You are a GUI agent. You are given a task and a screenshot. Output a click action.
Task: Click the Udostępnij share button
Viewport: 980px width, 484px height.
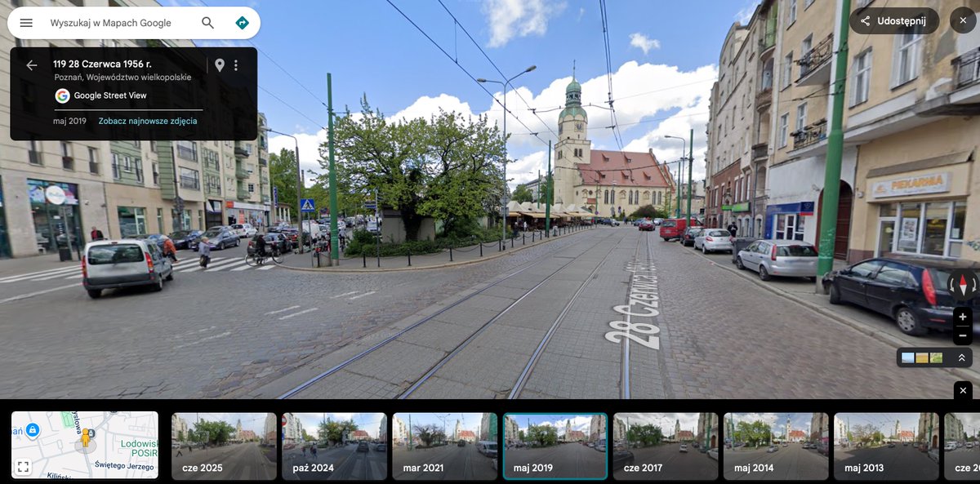click(x=893, y=20)
